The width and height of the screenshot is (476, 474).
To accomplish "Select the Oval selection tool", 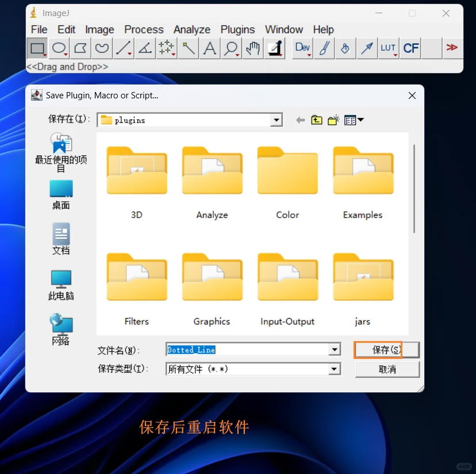I will coord(59,48).
